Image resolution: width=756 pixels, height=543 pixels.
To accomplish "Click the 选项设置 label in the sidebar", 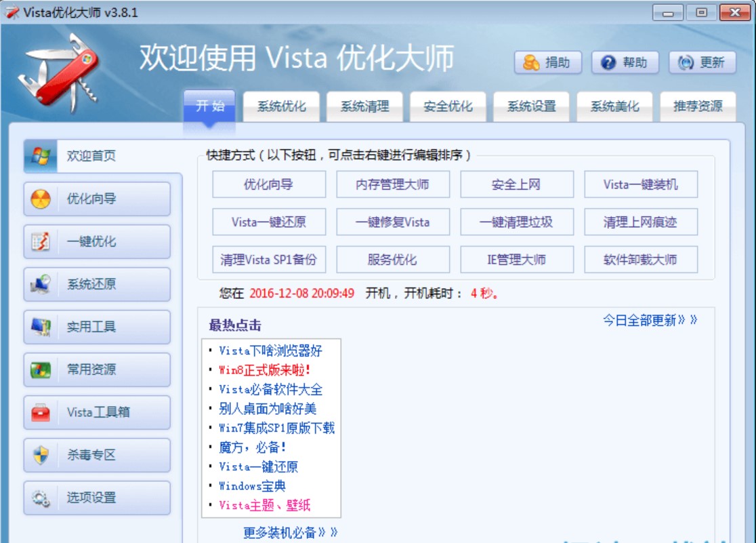I will pos(91,498).
